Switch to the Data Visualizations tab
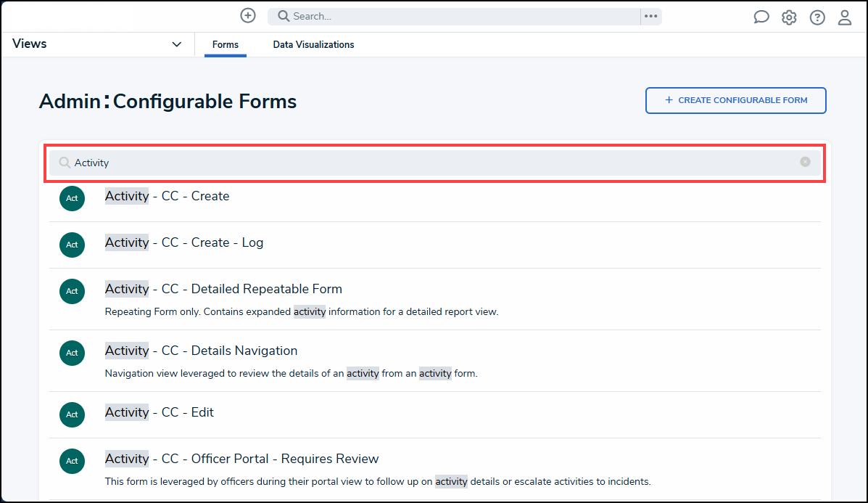Viewport: 868px width, 503px height. 313,45
